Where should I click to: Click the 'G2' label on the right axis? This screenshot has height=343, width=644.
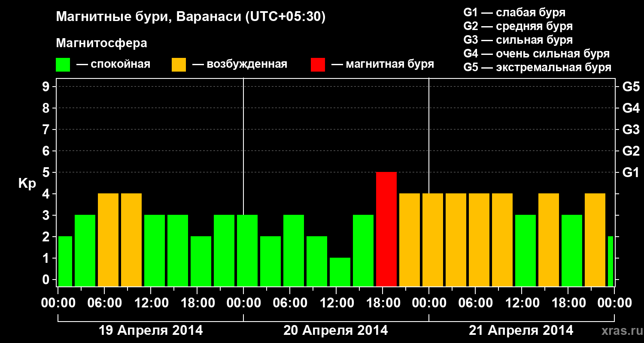click(631, 151)
